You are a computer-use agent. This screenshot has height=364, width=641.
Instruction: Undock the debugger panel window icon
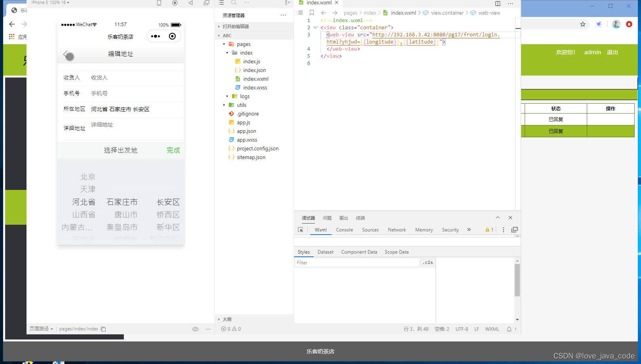click(x=515, y=230)
